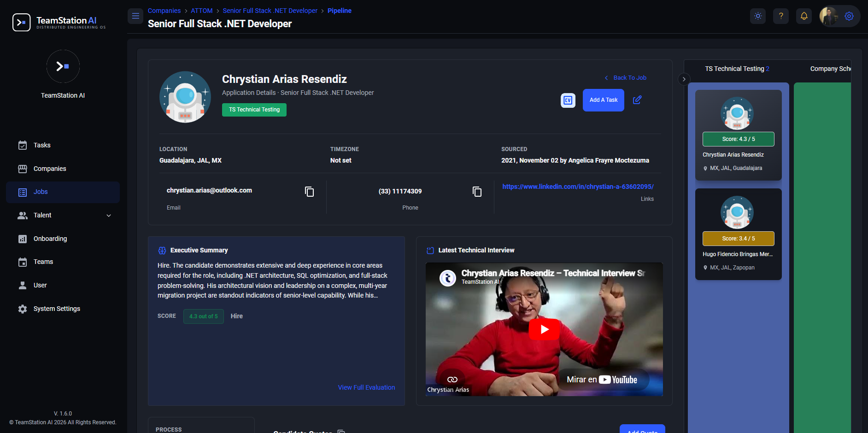
Task: Toggle the sidebar hamburger menu
Action: point(135,16)
